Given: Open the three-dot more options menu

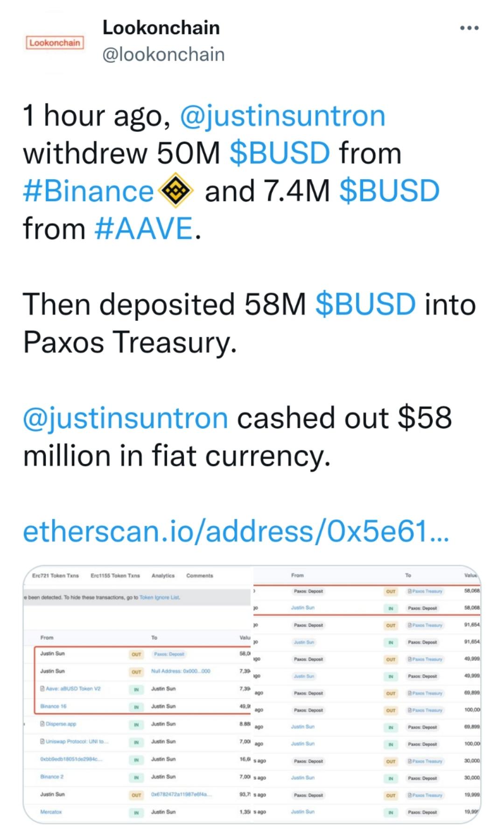Looking at the screenshot, I should click(x=469, y=28).
